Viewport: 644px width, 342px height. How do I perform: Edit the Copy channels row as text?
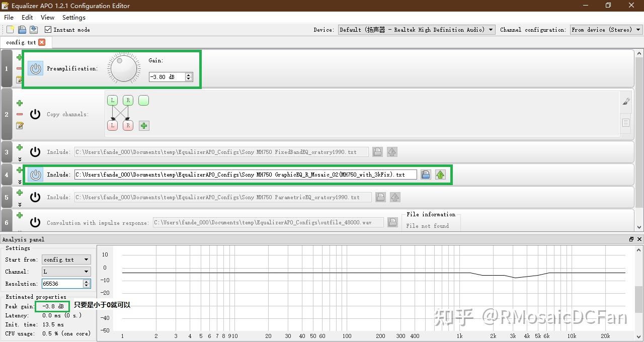(19, 126)
